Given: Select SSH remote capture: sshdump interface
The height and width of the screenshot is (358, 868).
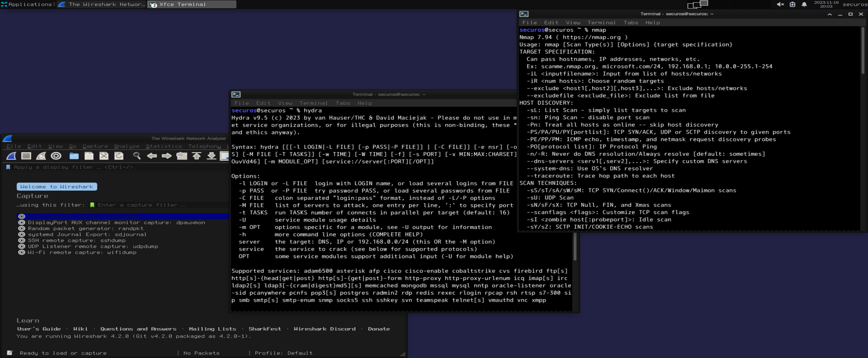Looking at the screenshot, I should coord(77,240).
